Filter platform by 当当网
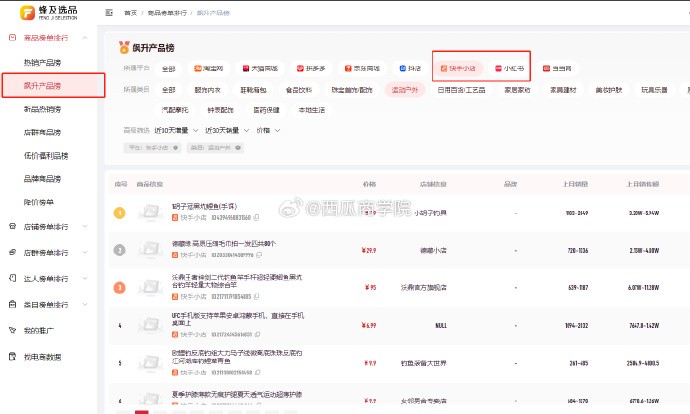 [557, 69]
